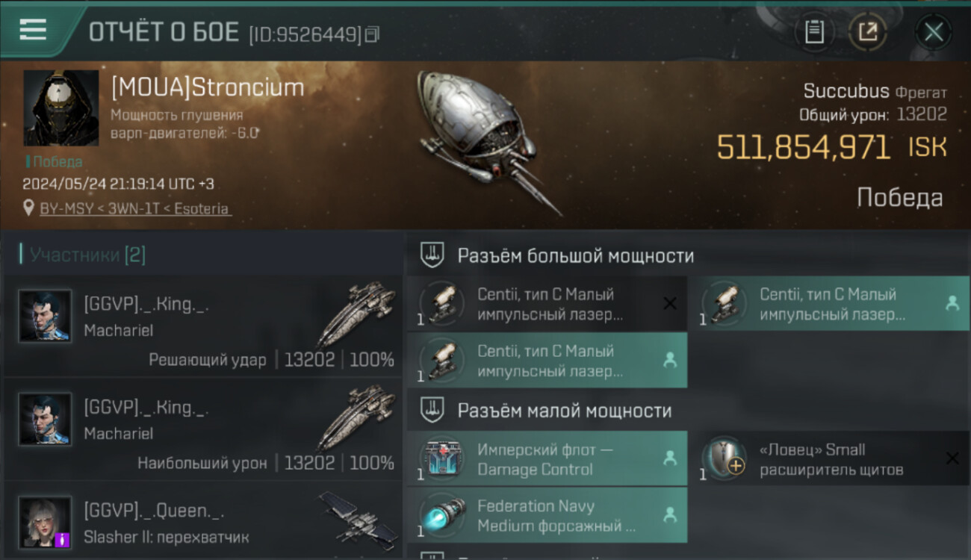Open the Участники [2] participants tab
The image size is (971, 560).
(x=87, y=255)
